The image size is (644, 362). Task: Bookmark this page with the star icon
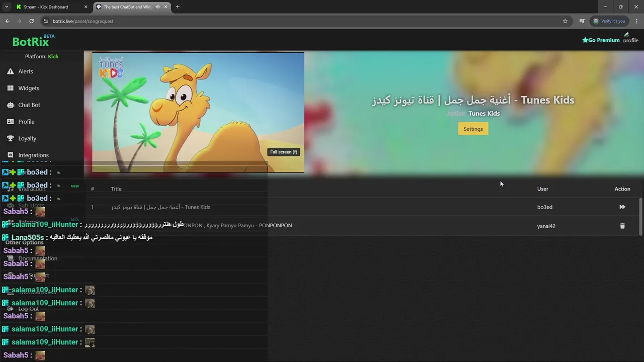click(565, 21)
